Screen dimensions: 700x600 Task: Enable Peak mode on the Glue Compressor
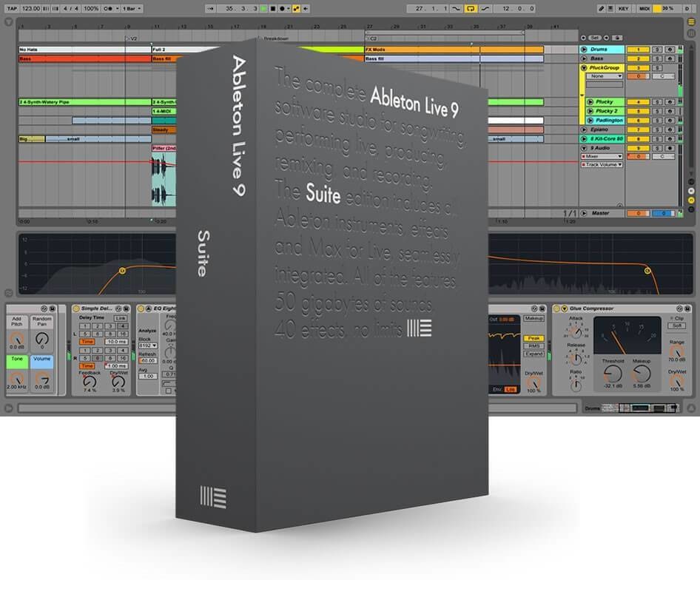pyautogui.click(x=534, y=338)
